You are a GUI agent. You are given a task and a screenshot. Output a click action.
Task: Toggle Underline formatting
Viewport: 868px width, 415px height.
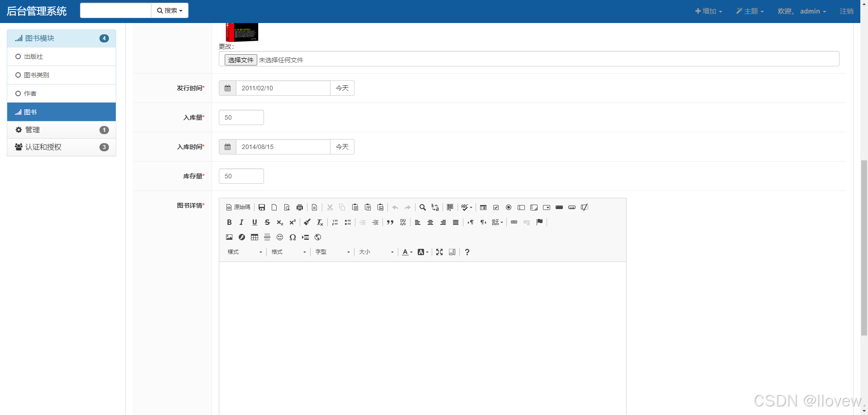tap(255, 222)
